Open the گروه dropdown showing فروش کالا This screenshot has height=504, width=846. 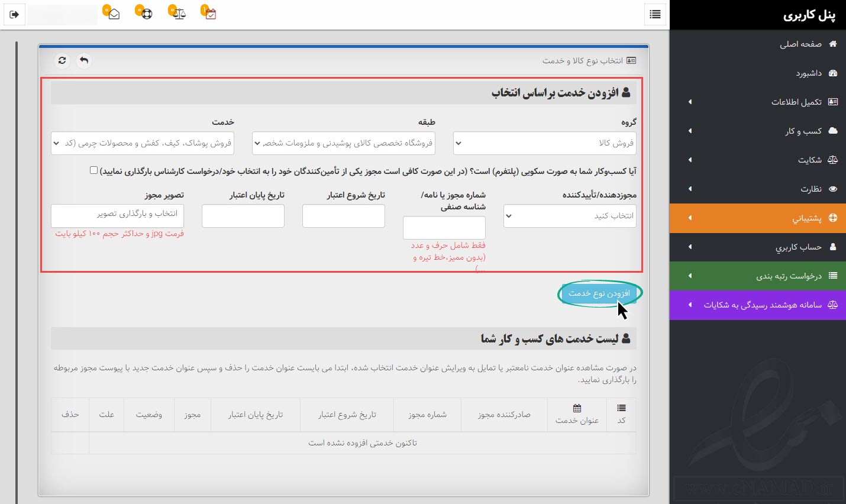click(x=545, y=143)
